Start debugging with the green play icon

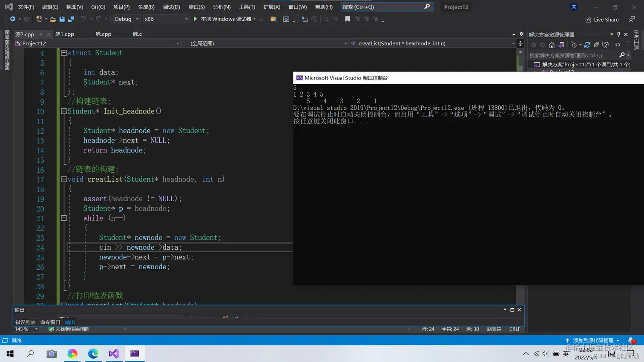195,19
